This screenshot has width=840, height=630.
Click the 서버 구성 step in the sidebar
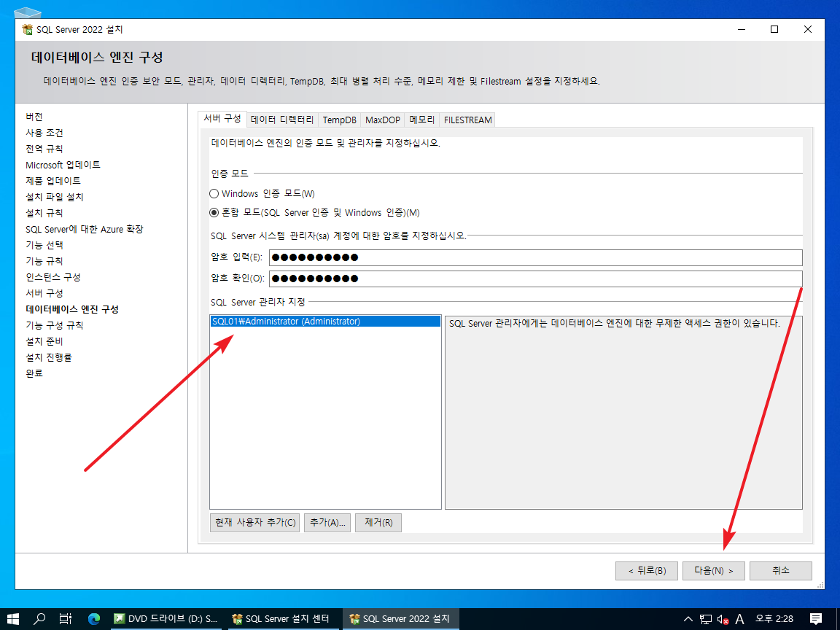coord(44,294)
